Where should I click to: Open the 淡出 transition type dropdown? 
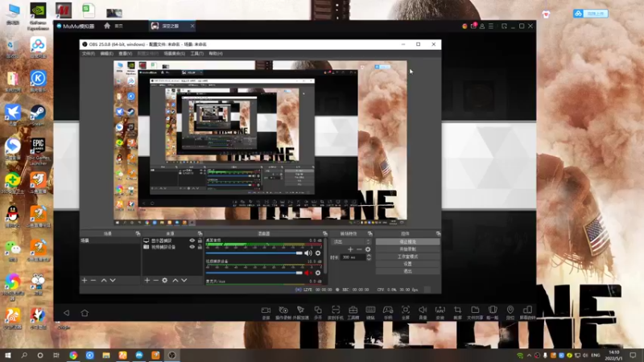[351, 242]
